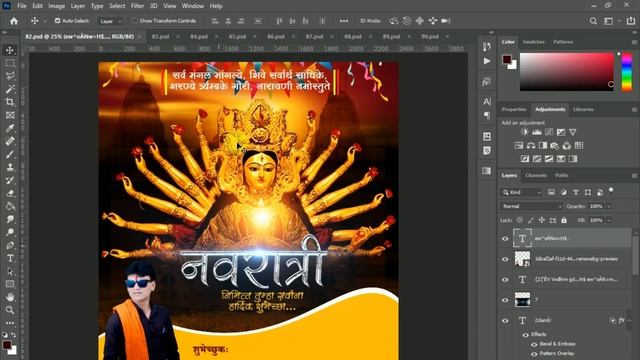Select the Path Selection tool
The width and height of the screenshot is (640, 360).
click(10, 271)
